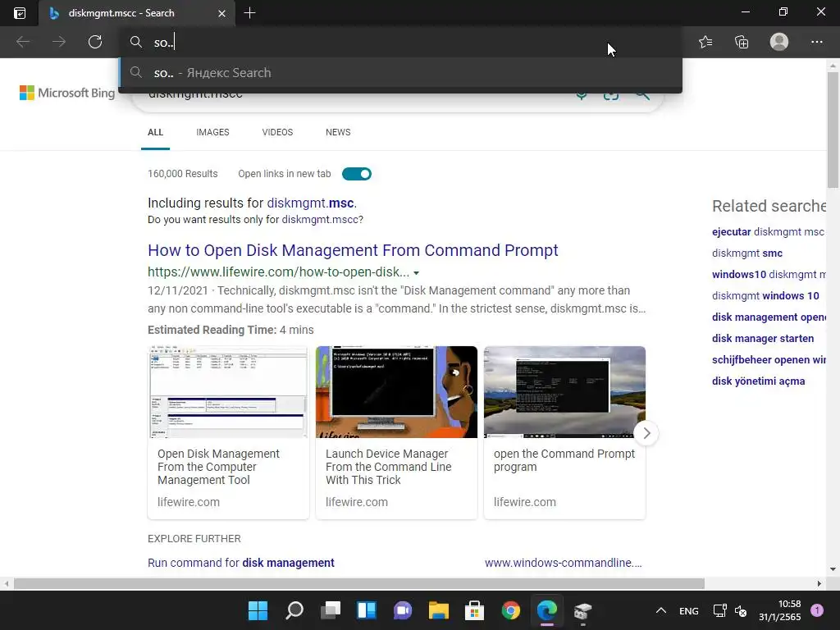Click the vertical page scrollbar thumb
Image resolution: width=840 pixels, height=630 pixels.
tap(833, 130)
